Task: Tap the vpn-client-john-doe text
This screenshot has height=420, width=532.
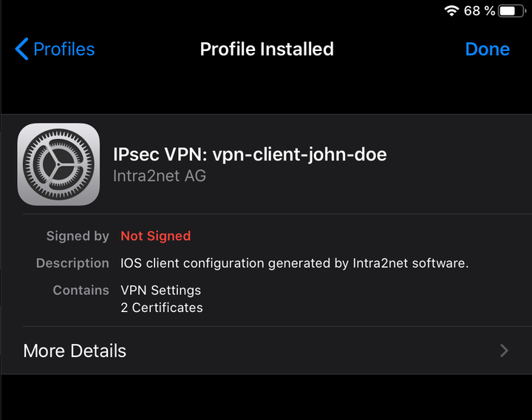Action: 299,155
